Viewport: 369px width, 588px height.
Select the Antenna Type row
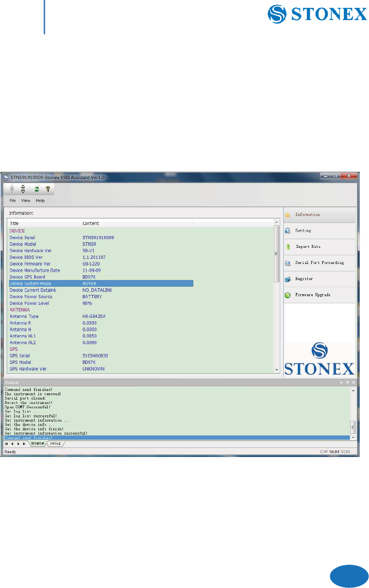(101, 317)
